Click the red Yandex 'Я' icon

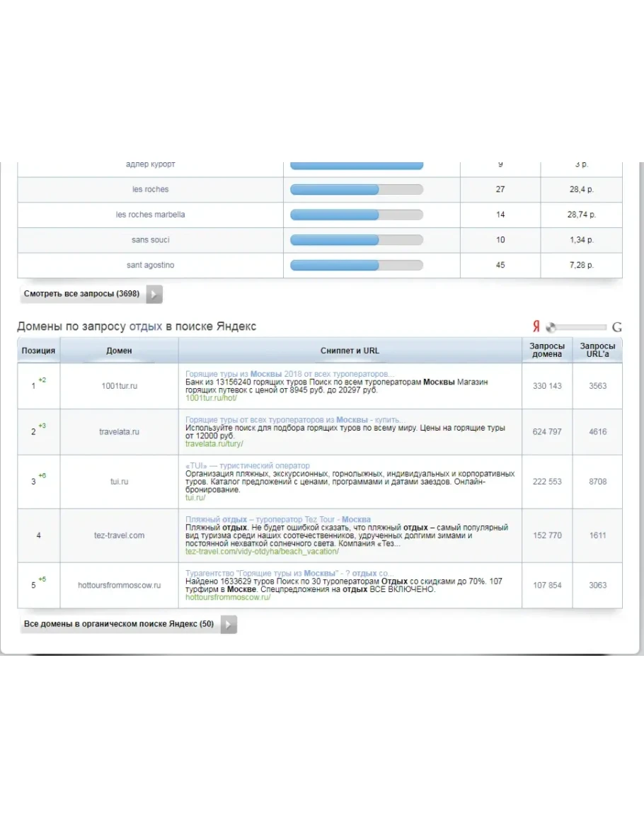[x=536, y=326]
